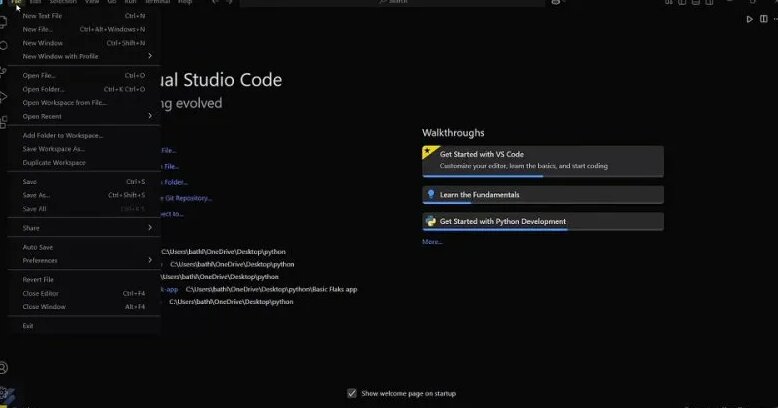Click the Run play icon in editor toolbar
The height and width of the screenshot is (408, 778).
point(750,19)
